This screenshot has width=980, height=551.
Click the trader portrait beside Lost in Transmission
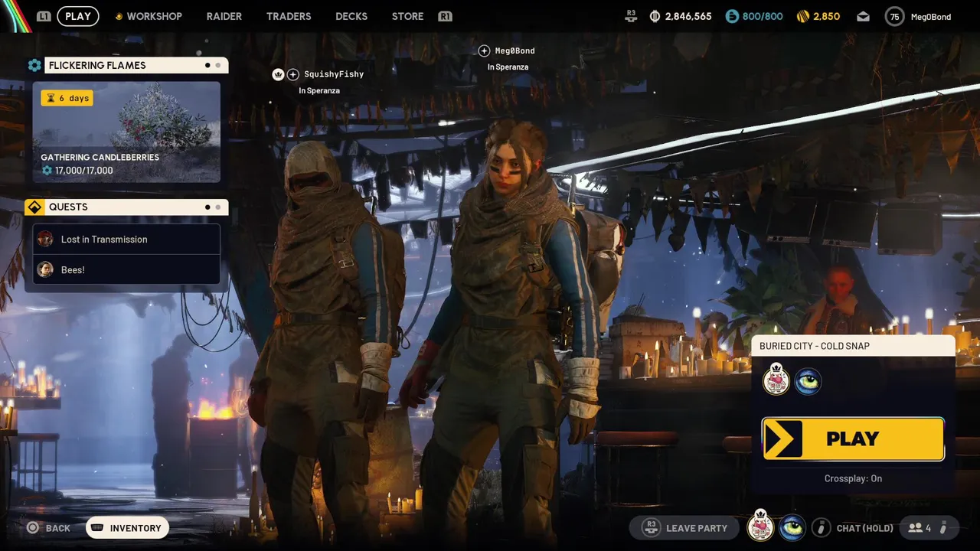coord(45,240)
